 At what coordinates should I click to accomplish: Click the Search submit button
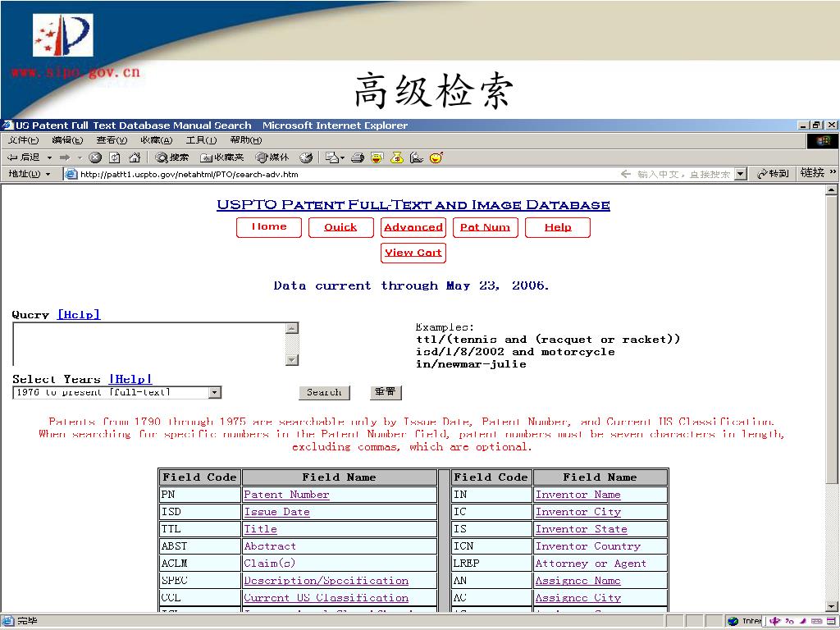pos(324,393)
